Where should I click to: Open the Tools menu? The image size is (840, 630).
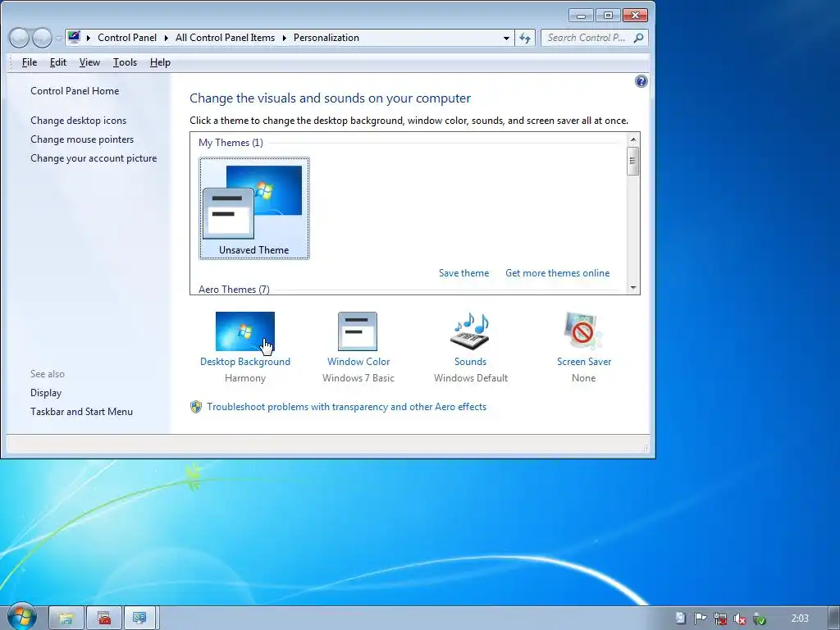pyautogui.click(x=125, y=62)
